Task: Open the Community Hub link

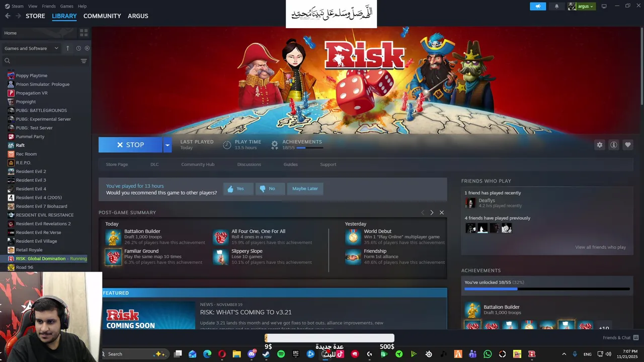Action: coord(198,164)
